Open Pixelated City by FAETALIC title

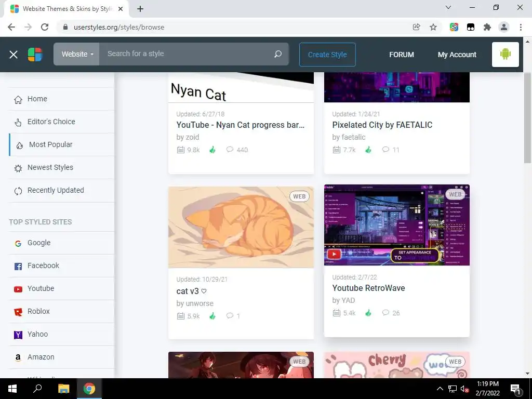click(382, 125)
